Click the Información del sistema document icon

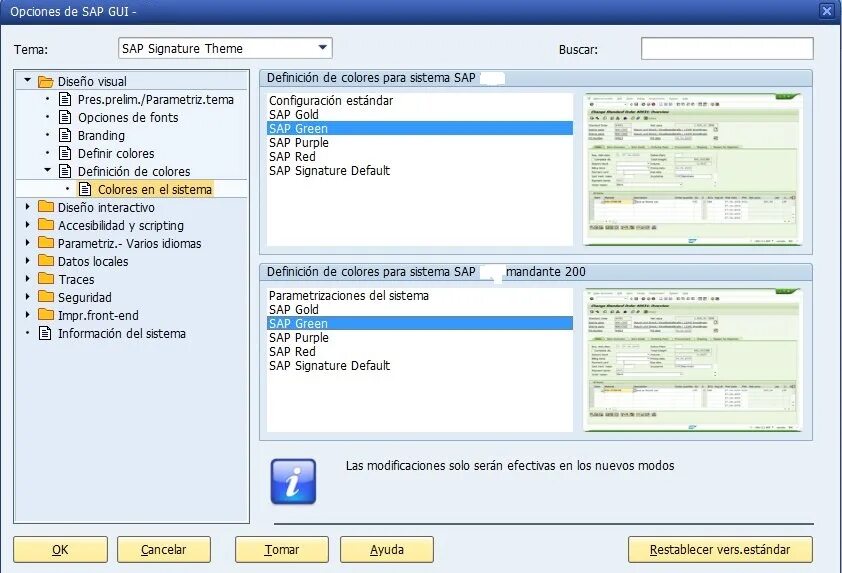pyautogui.click(x=45, y=333)
